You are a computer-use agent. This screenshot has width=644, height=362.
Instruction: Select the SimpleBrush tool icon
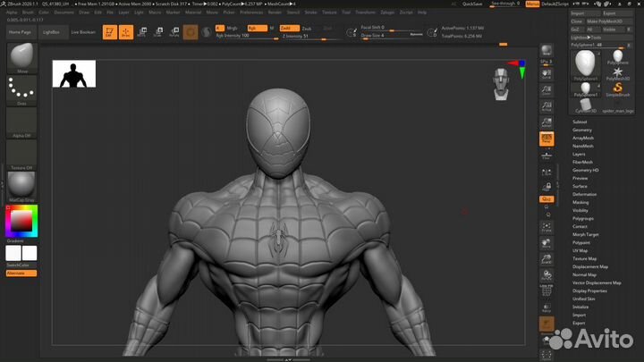click(617, 89)
